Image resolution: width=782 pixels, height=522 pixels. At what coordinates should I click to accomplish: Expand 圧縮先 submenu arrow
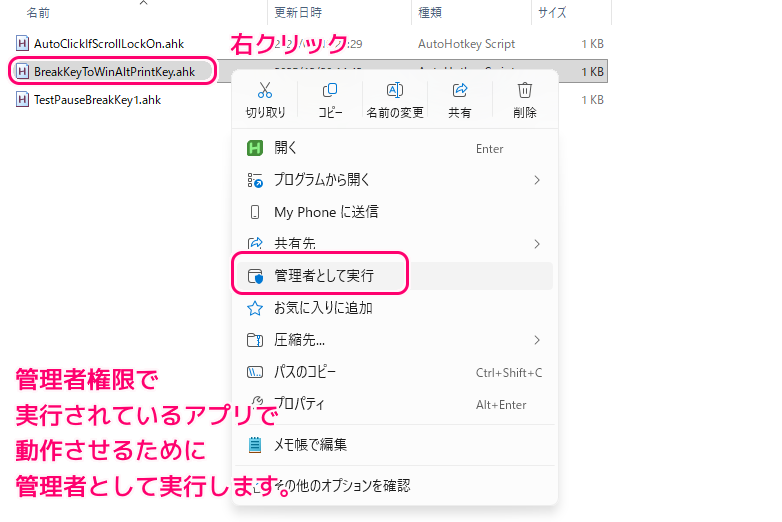coord(537,340)
